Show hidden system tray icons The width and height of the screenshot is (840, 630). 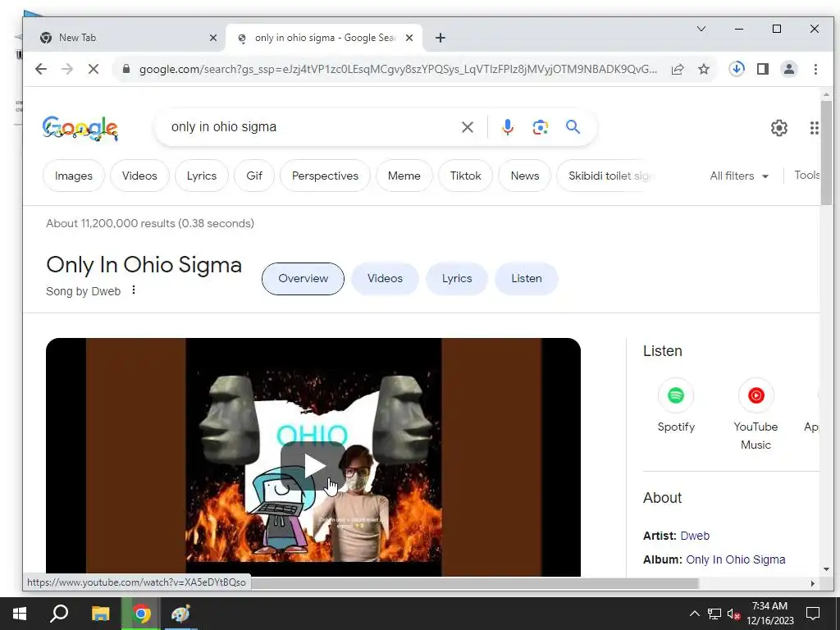694,614
